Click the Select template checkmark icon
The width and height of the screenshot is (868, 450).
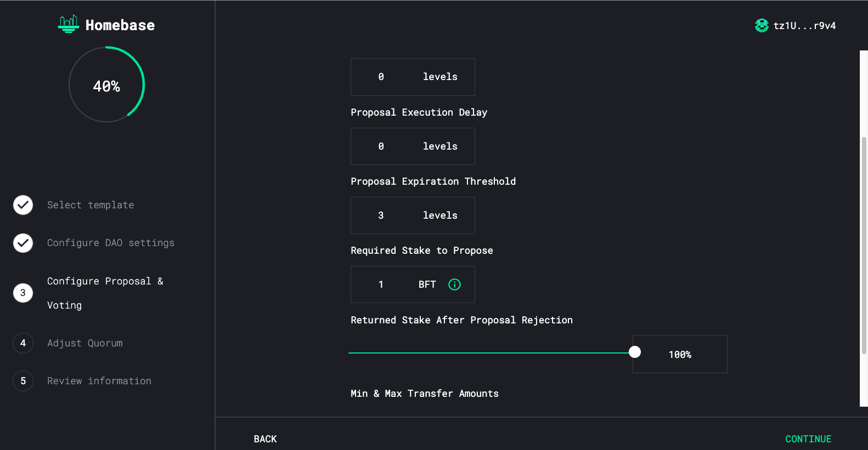23,205
